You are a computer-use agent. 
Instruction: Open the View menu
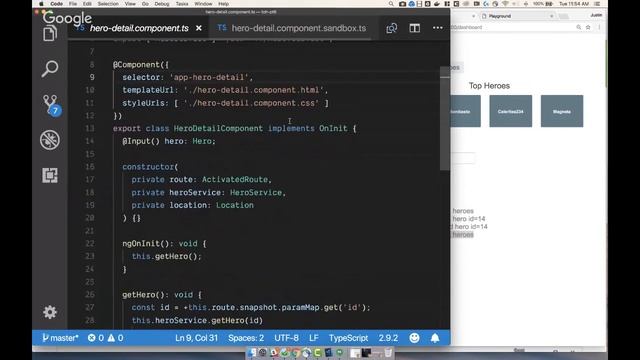(130, 4)
